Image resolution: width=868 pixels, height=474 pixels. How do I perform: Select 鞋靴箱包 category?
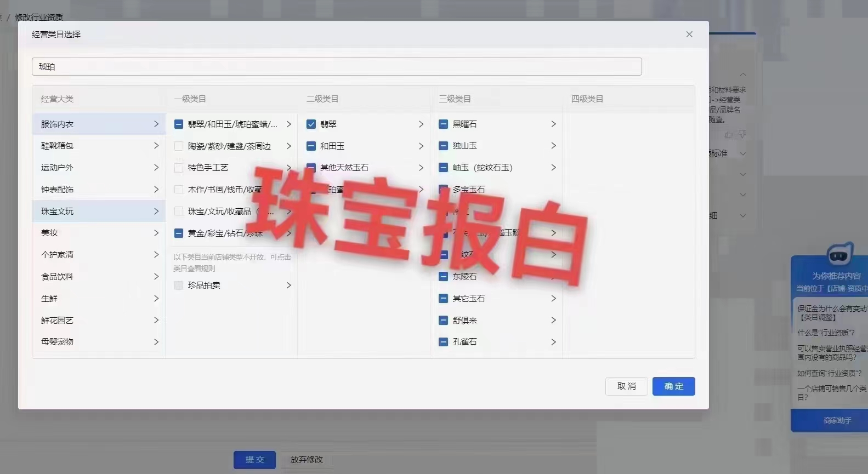pyautogui.click(x=99, y=146)
